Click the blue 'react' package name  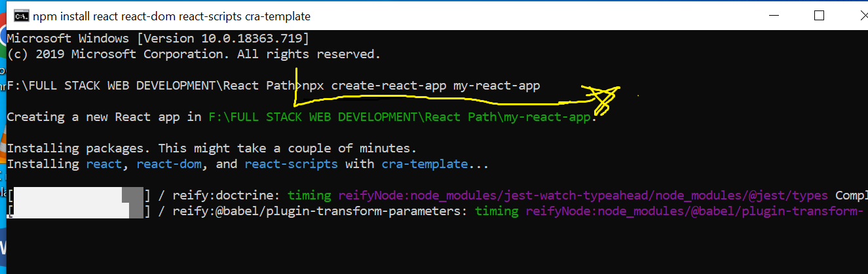pos(104,163)
